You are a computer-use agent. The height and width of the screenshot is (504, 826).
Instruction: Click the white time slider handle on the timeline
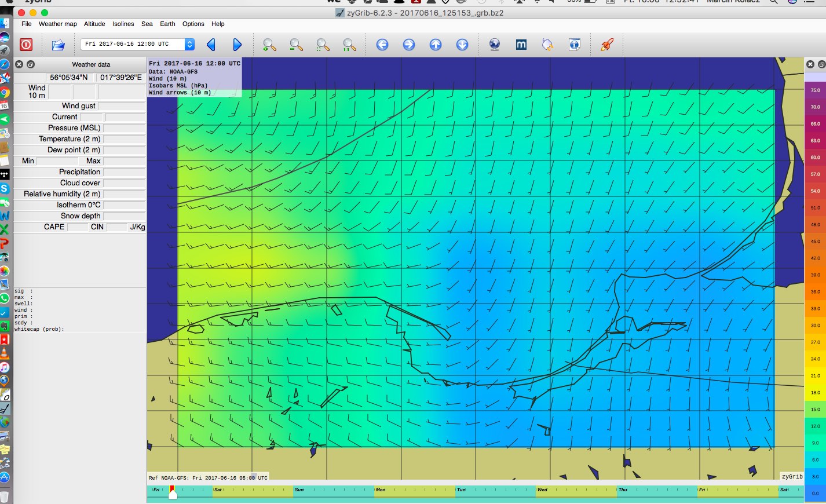pos(173,494)
